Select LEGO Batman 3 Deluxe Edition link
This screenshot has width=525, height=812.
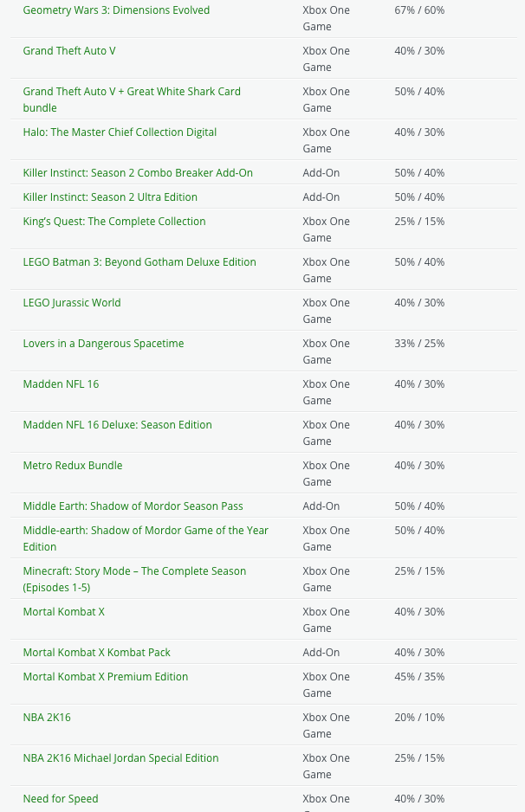pyautogui.click(x=139, y=262)
